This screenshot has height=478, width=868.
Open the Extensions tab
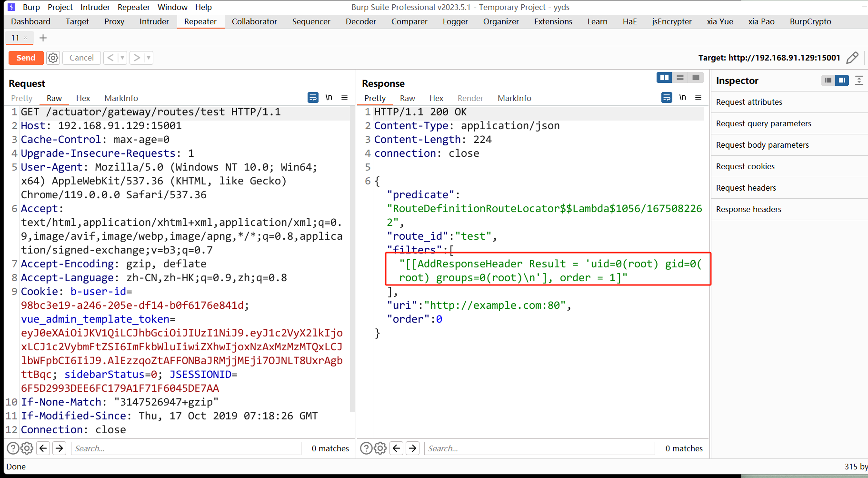coord(553,21)
